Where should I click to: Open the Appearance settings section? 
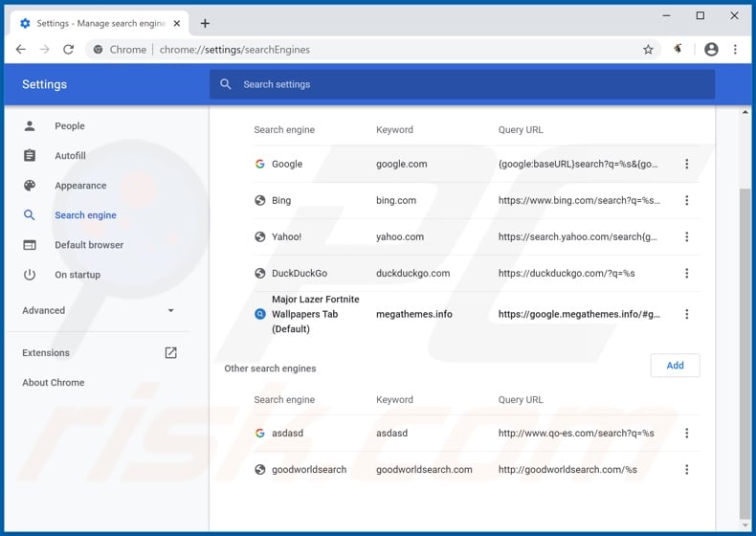point(80,186)
